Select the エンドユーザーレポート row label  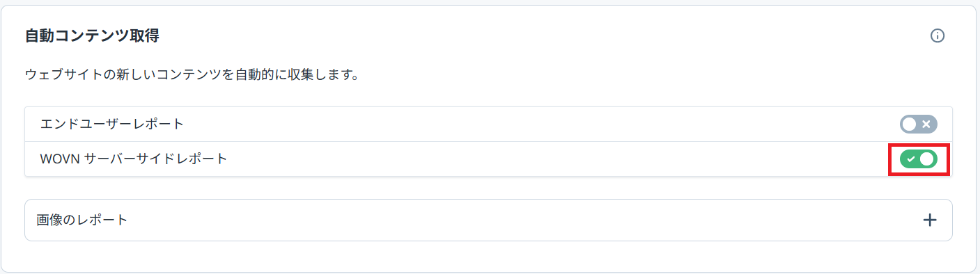point(112,124)
